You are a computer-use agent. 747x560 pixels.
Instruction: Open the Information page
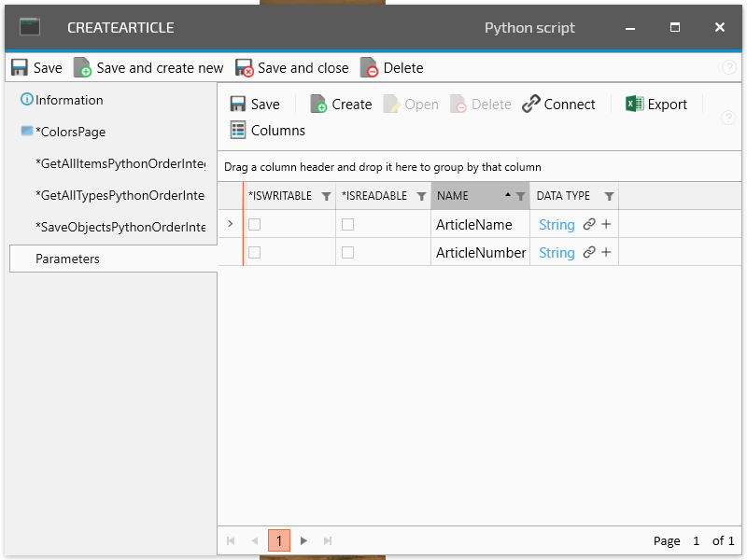click(69, 100)
